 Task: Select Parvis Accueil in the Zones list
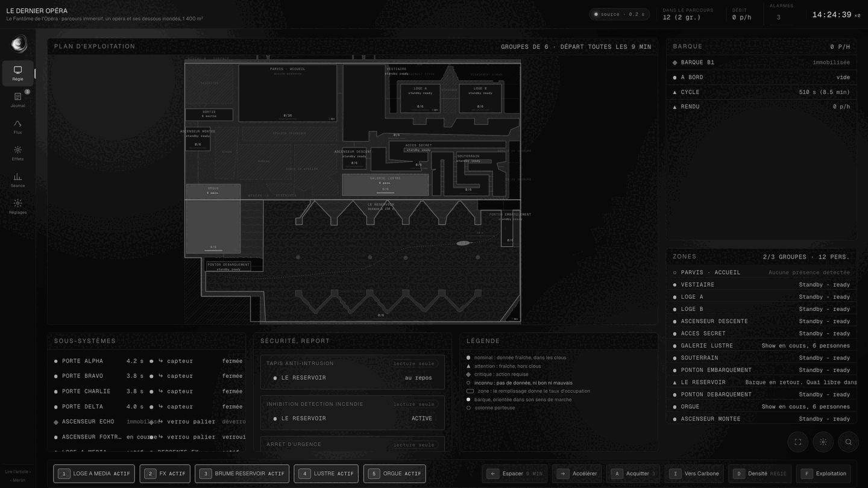pyautogui.click(x=761, y=272)
